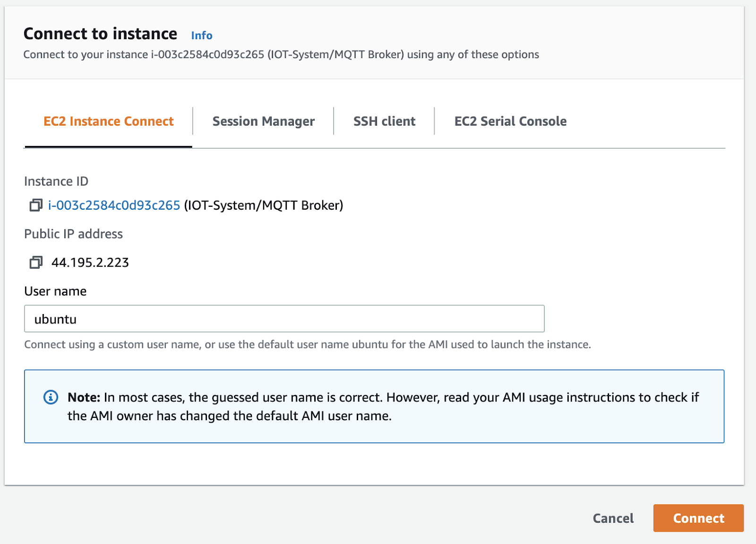The image size is (756, 544).
Task: Click the Connect to instance heading
Action: point(100,34)
